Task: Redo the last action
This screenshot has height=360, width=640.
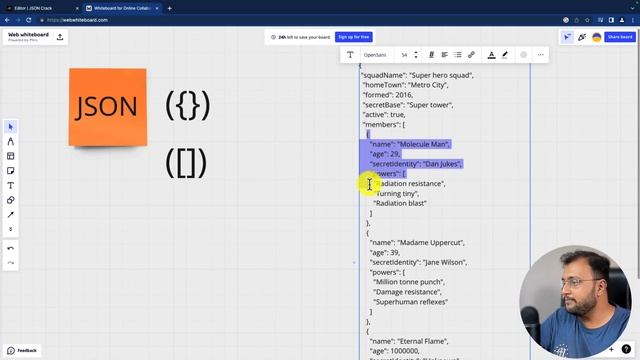Action: (11, 263)
